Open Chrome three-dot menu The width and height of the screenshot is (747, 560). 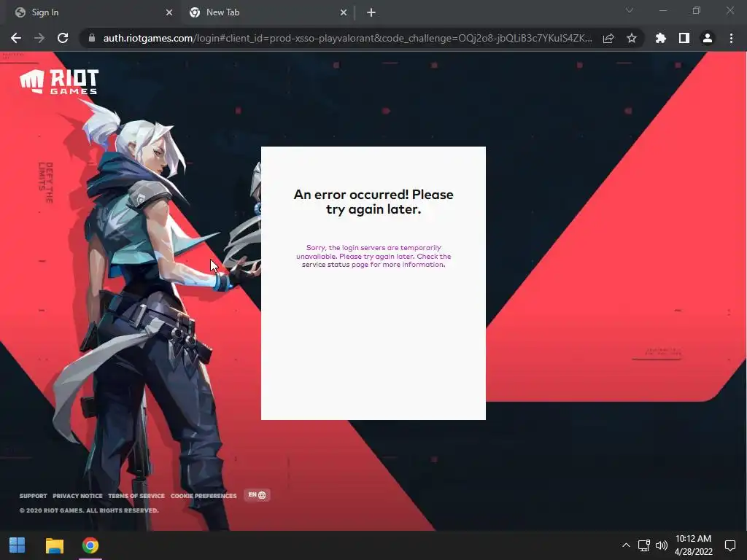[x=731, y=38]
